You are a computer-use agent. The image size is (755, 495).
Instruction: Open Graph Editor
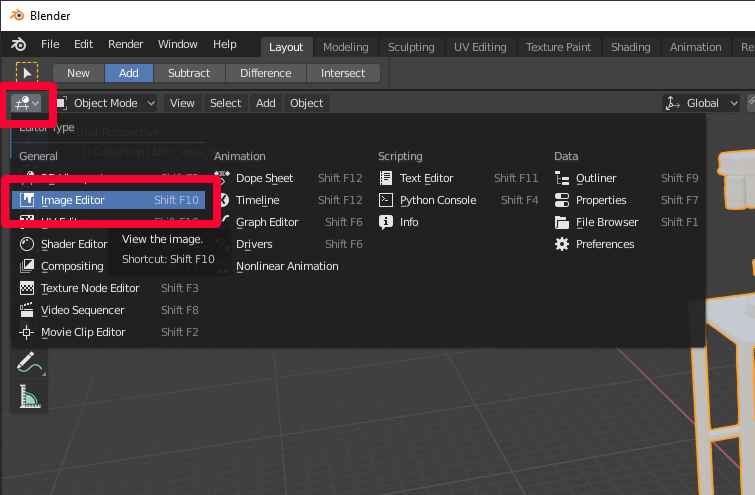pyautogui.click(x=288, y=222)
